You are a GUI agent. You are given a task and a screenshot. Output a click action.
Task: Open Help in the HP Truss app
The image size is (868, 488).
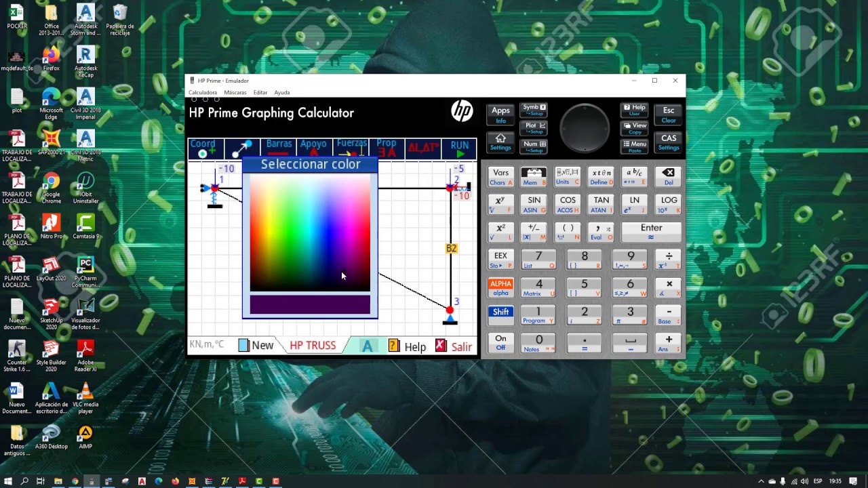pyautogui.click(x=407, y=346)
